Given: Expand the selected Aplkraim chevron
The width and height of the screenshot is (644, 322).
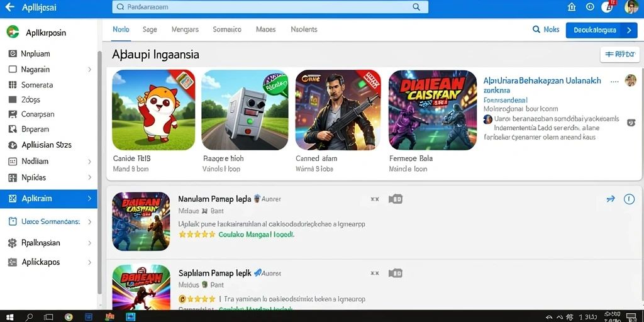Looking at the screenshot, I should 89,199.
